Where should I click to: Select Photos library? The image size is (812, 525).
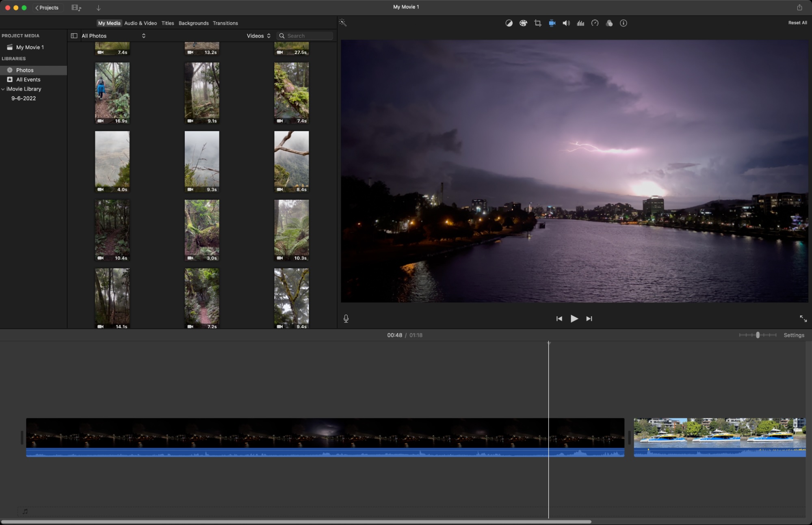pyautogui.click(x=33, y=70)
